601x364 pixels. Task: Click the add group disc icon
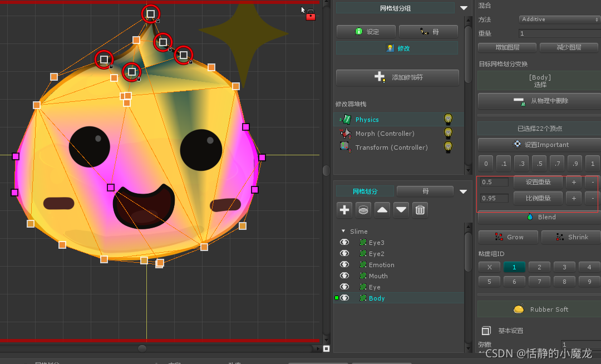[363, 210]
